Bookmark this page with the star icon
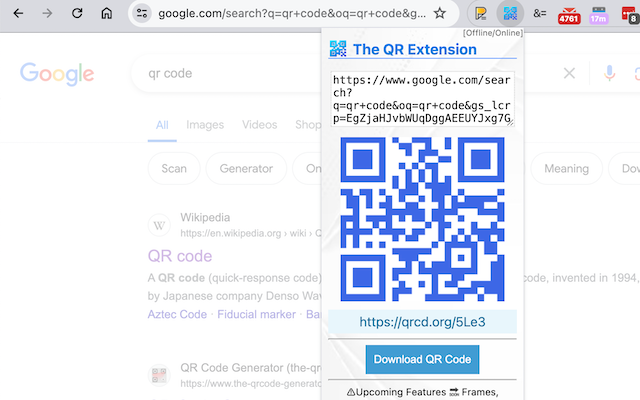The width and height of the screenshot is (640, 400). coord(440,13)
